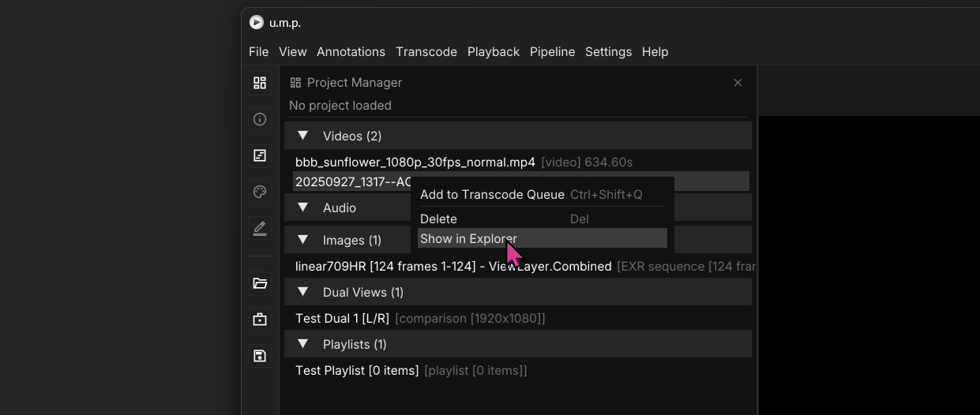This screenshot has width=980, height=415.
Task: Collapse the Dual Views (1) section
Action: (302, 292)
